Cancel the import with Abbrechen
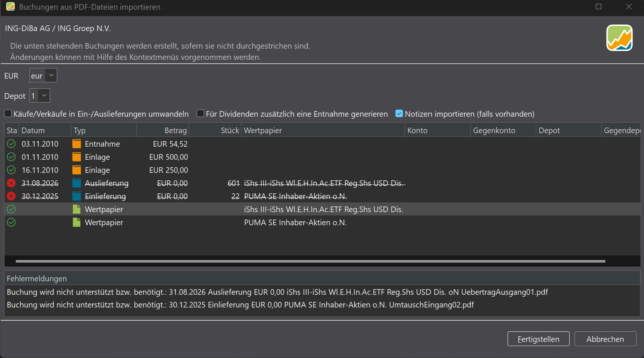 (x=605, y=339)
